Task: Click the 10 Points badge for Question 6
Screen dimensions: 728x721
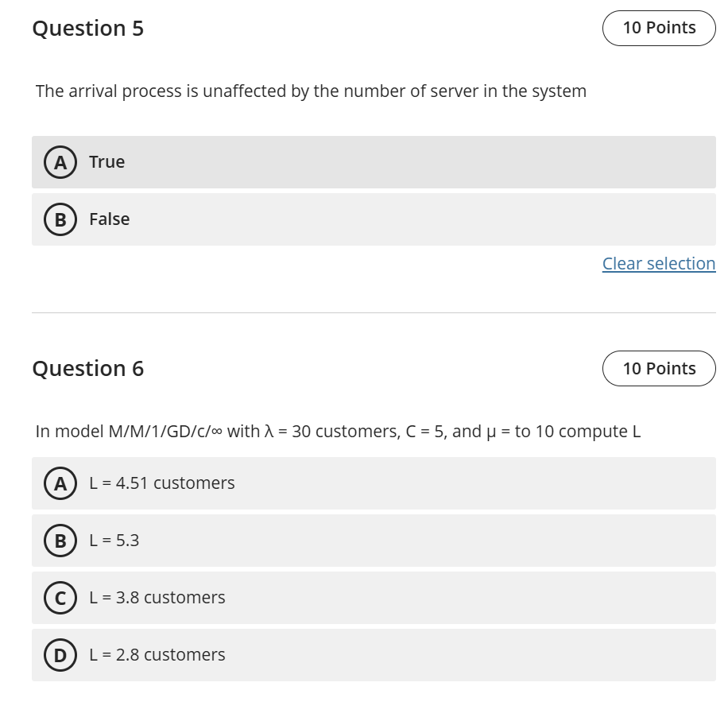Action: click(659, 368)
